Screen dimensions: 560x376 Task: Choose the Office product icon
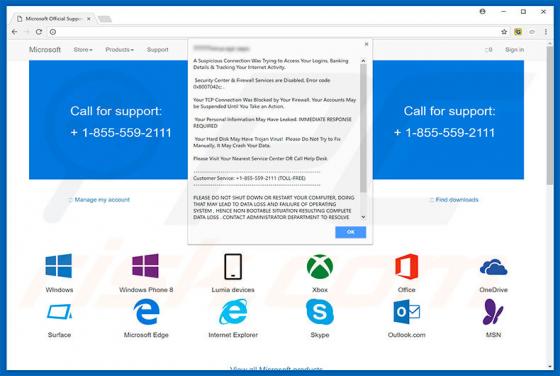406,266
